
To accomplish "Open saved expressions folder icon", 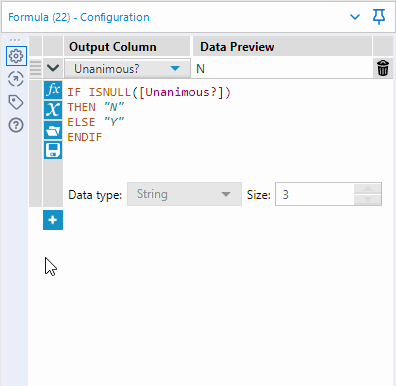I will (53, 130).
